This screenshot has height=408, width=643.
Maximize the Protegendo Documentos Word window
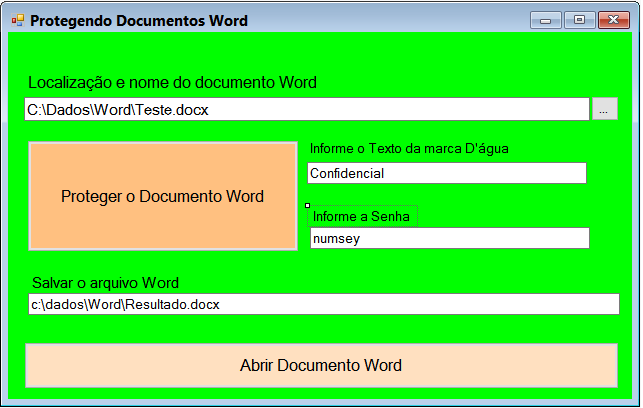[x=579, y=20]
